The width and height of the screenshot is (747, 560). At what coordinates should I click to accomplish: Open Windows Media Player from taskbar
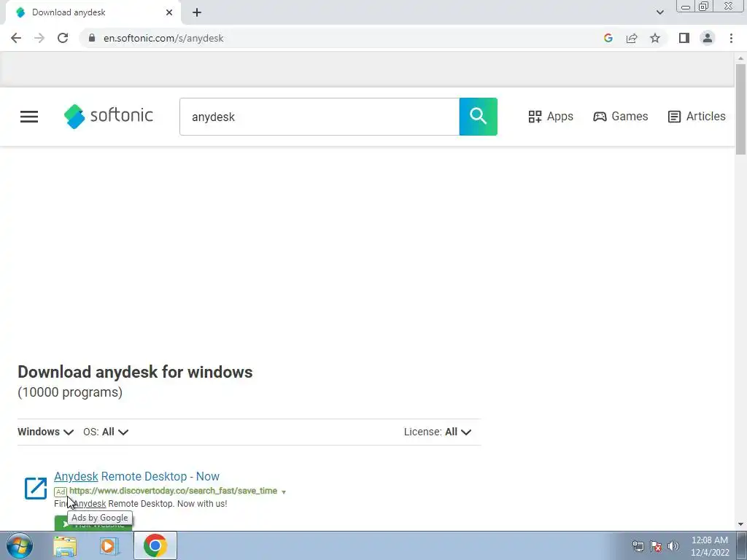109,545
